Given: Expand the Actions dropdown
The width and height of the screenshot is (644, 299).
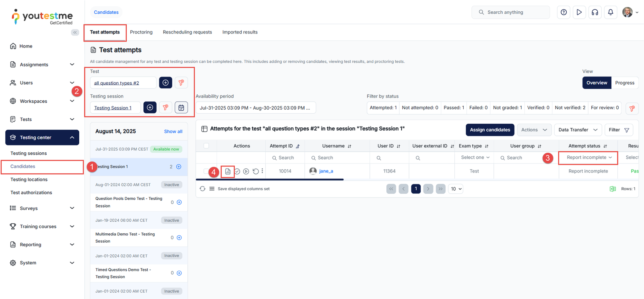Looking at the screenshot, I should 534,130.
